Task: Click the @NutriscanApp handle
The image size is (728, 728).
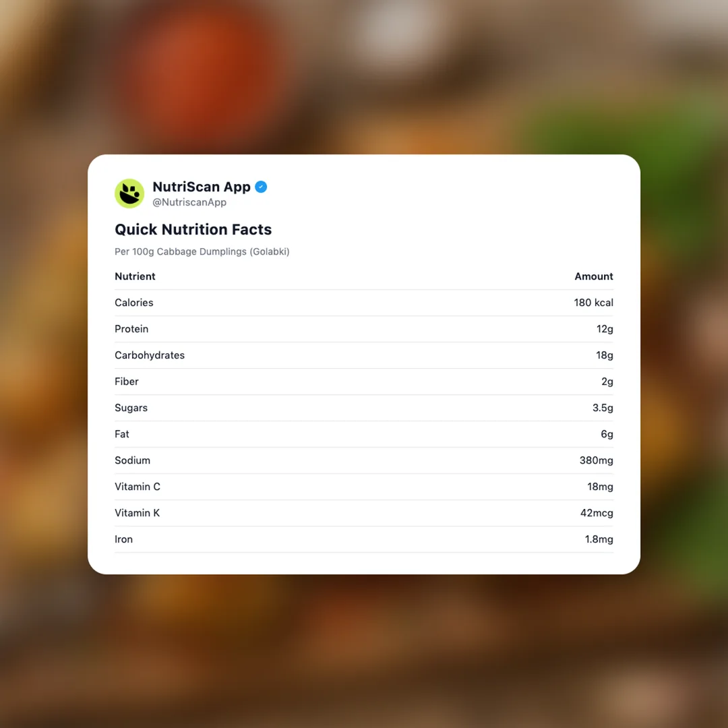Action: point(189,202)
